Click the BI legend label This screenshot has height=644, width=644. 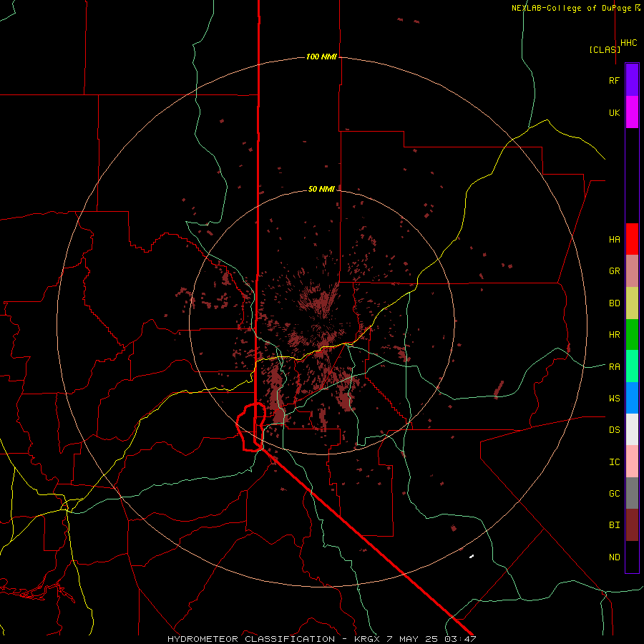[614, 525]
